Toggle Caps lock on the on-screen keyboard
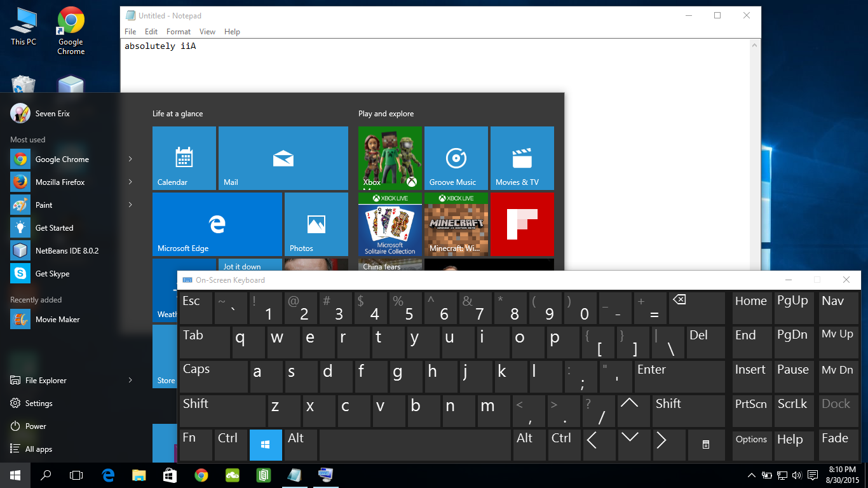 pyautogui.click(x=213, y=376)
